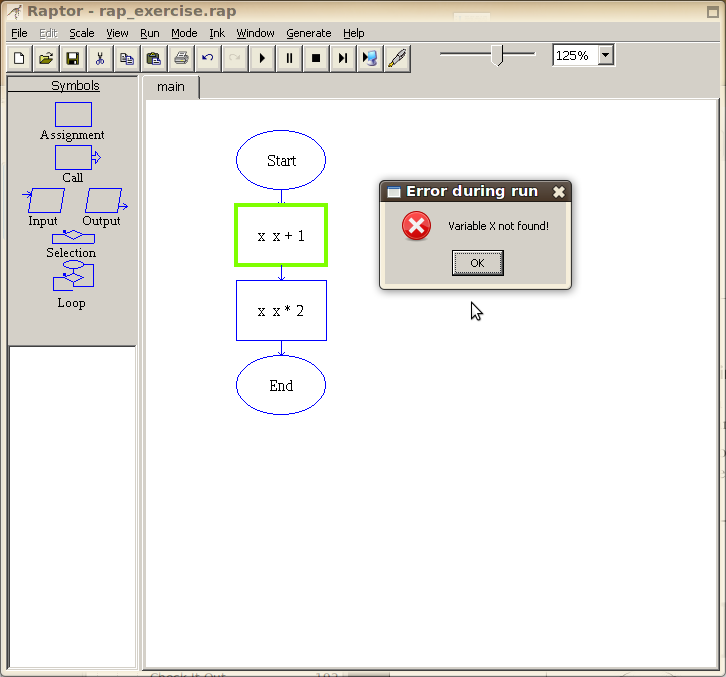
Task: Open the Generate menu
Action: pos(308,33)
